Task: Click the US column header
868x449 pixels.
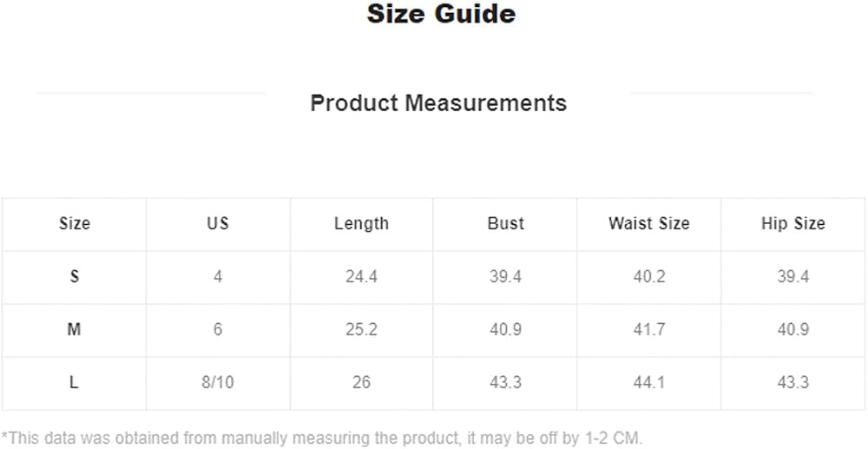Action: 218,224
